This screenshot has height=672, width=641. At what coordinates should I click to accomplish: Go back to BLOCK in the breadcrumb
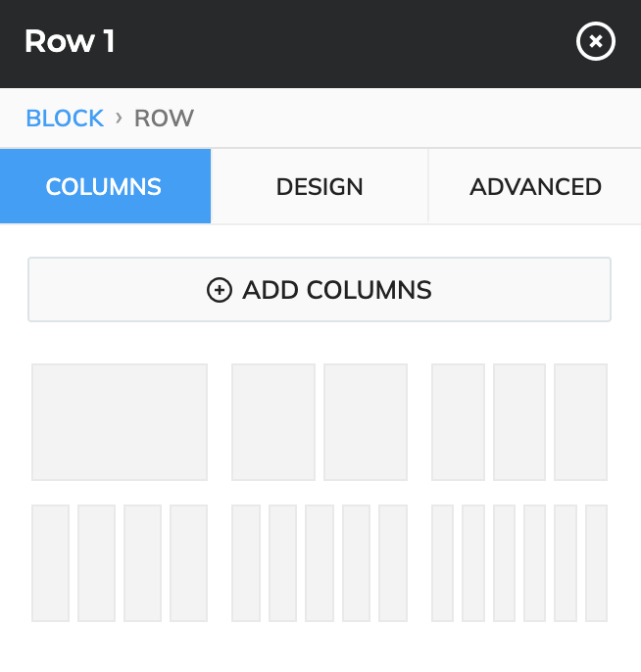[65, 119]
